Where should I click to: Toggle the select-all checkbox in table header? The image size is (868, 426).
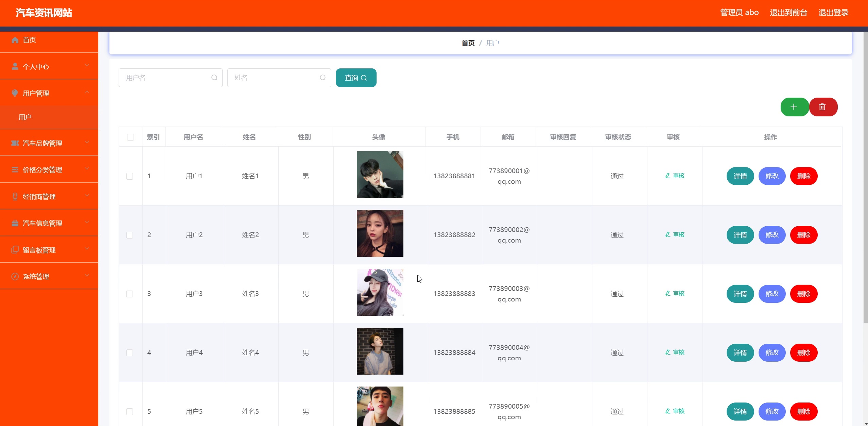coord(131,137)
